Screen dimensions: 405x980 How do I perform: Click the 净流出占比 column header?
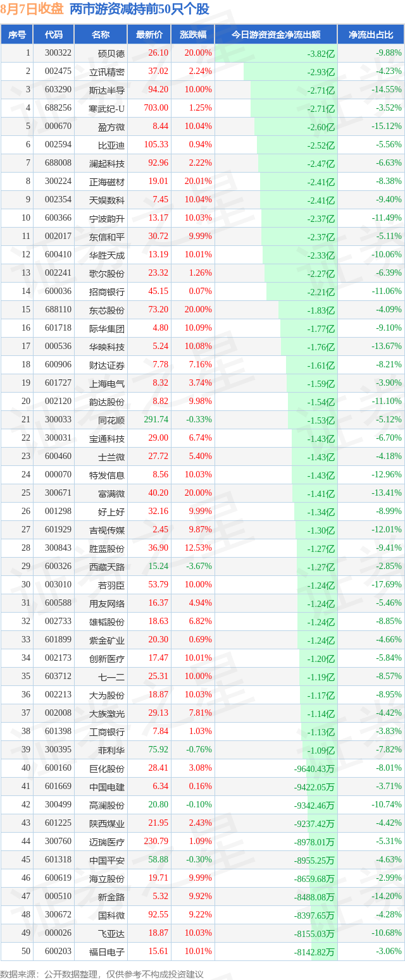point(371,35)
